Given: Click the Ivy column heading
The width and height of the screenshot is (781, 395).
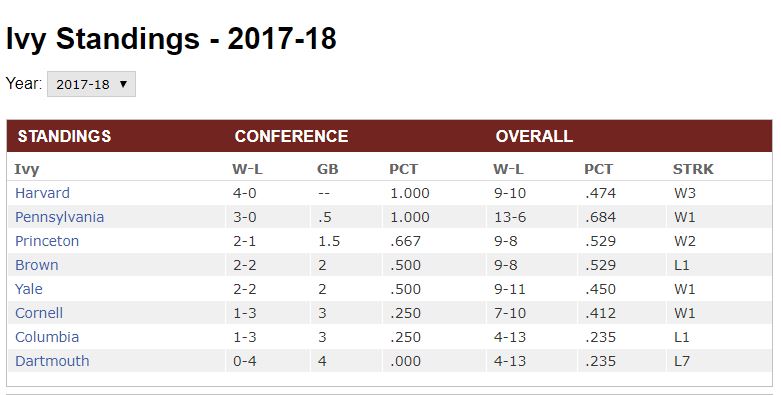Looking at the screenshot, I should pos(26,169).
